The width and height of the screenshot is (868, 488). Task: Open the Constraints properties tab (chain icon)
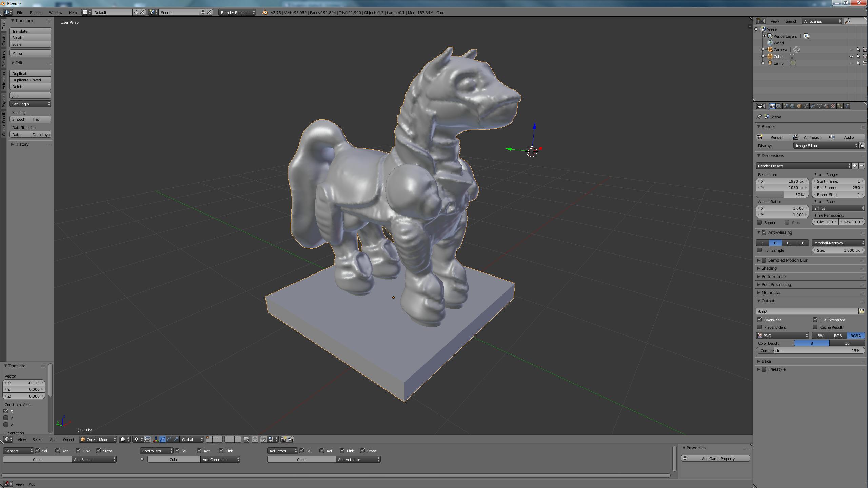point(806,106)
